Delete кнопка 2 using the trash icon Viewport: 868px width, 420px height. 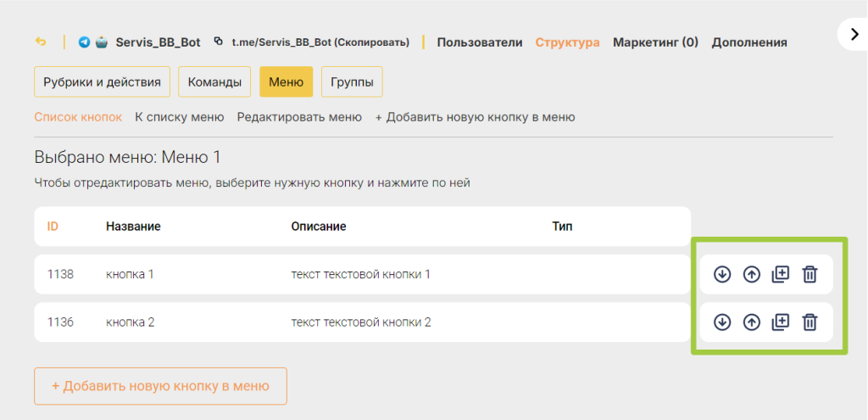[810, 322]
